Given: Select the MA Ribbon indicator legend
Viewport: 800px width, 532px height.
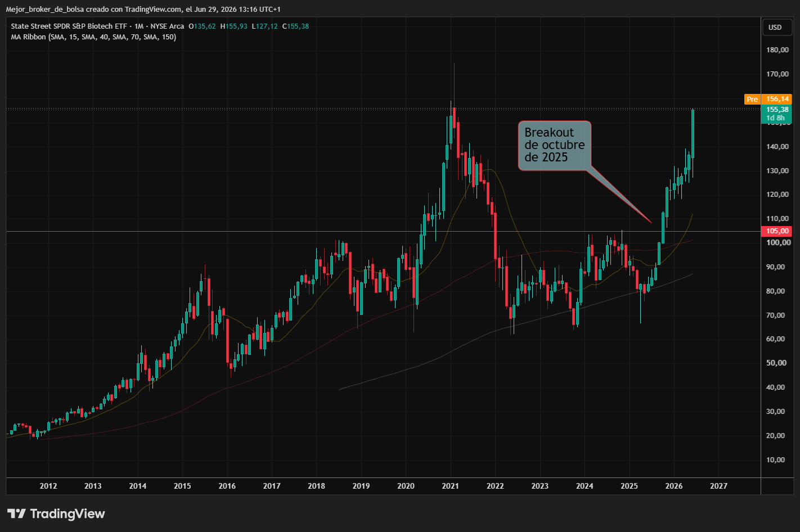Looking at the screenshot, I should 93,37.
